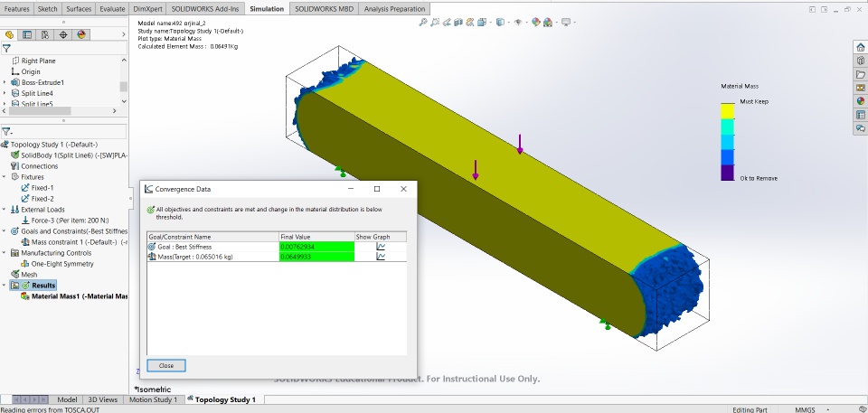This screenshot has width=868, height=413.
Task: Switch to the Evaluate ribbon tab
Action: tap(112, 9)
